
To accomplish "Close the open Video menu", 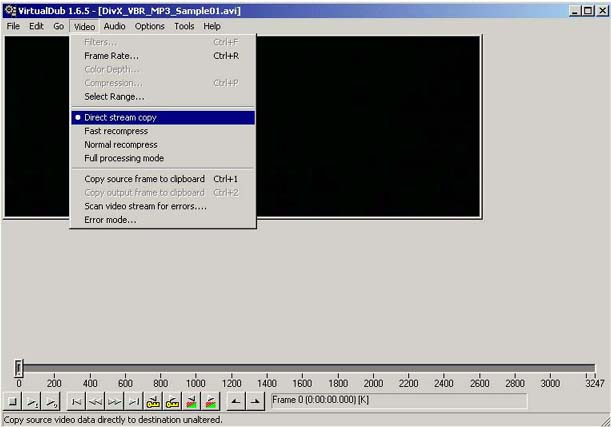I will [85, 26].
